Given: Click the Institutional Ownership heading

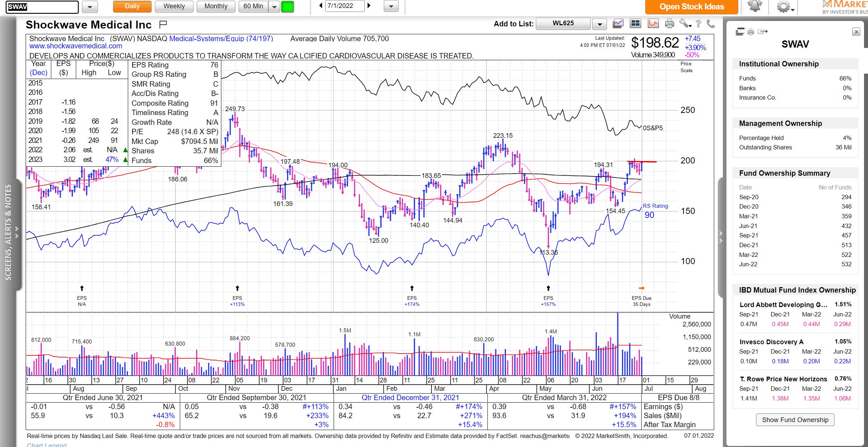Looking at the screenshot, I should pos(779,64).
